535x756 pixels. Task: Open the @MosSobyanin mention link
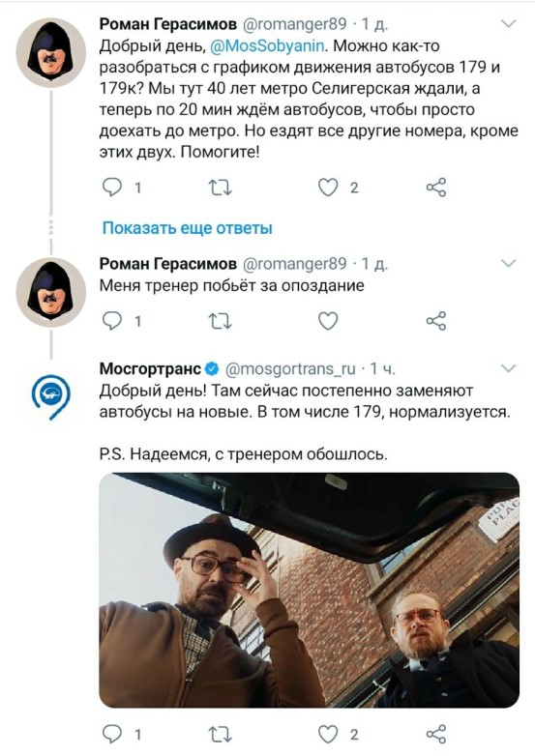268,45
